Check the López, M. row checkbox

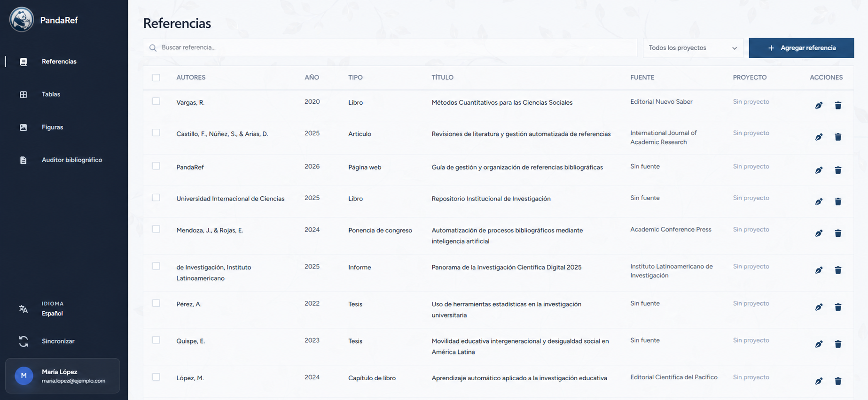coord(156,377)
